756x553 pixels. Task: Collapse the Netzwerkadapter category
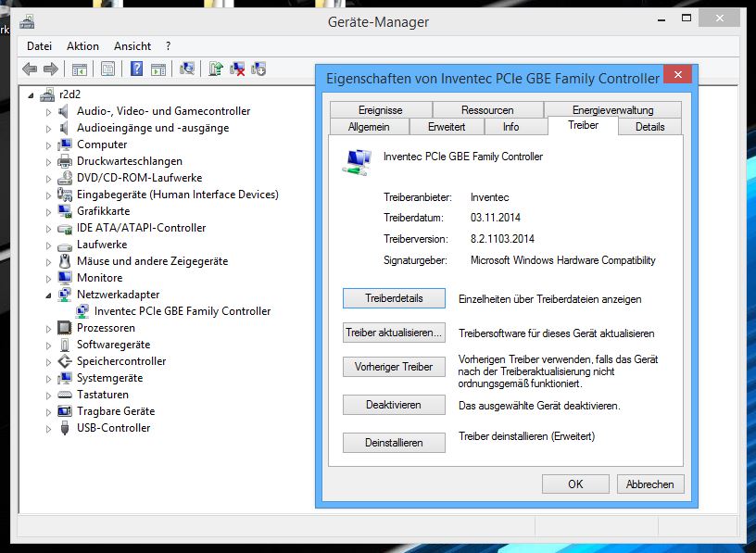48,295
